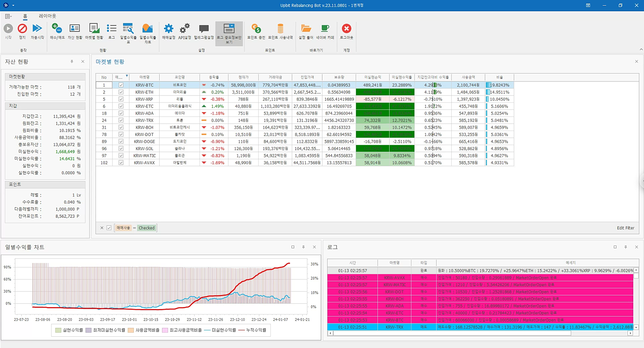Open the application menu dropdown left of the 홈 tab
Viewport: 644px width, 348px height.
click(x=8, y=16)
